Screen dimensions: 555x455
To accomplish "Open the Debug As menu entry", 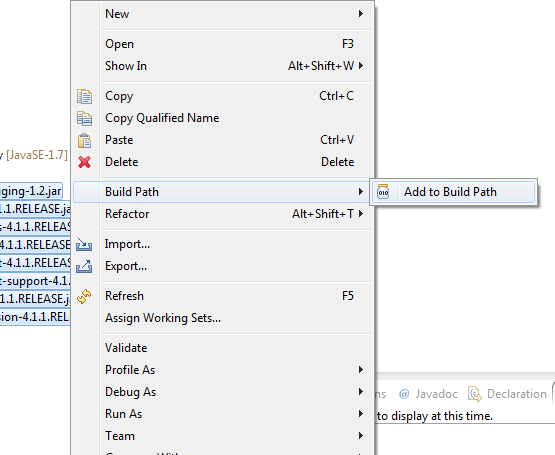I will [x=223, y=392].
